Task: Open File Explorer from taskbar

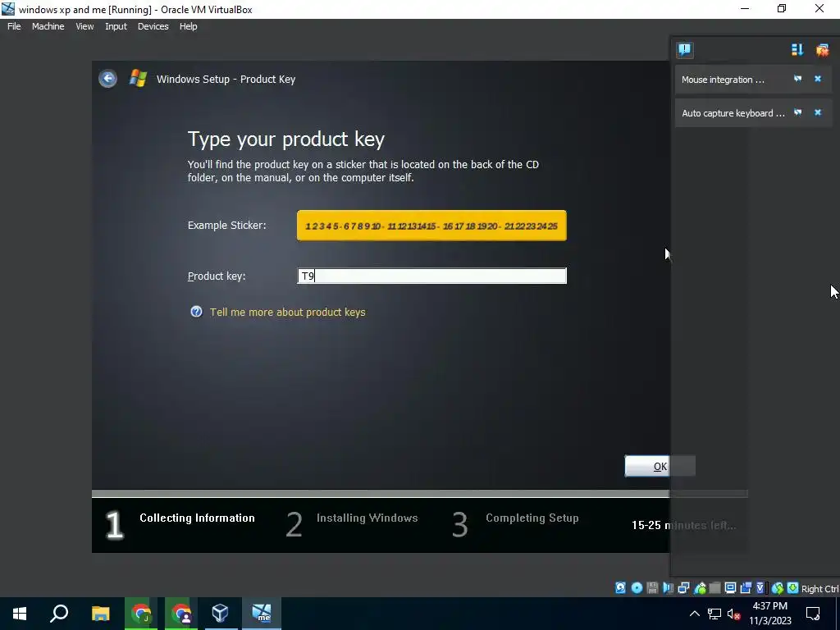Action: 100,614
